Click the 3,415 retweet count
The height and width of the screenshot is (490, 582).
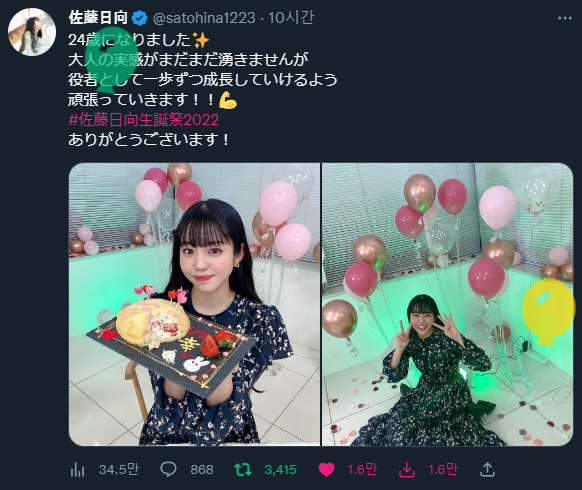[x=280, y=470]
